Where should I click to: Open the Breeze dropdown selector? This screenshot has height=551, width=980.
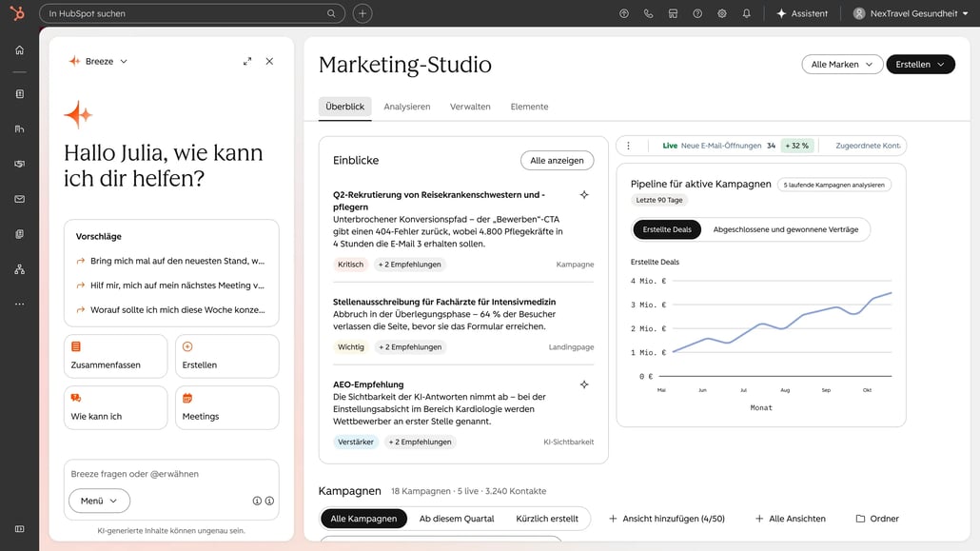pyautogui.click(x=98, y=61)
